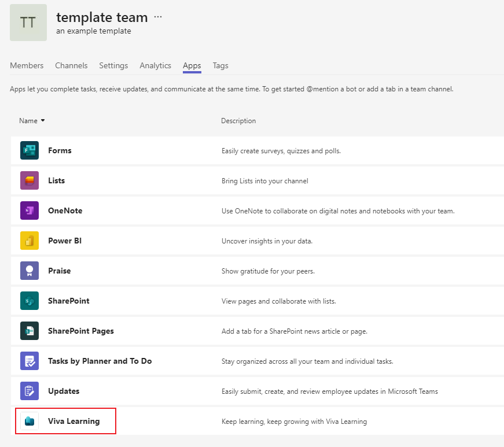
Task: Click the Power BI app icon
Action: coord(30,241)
